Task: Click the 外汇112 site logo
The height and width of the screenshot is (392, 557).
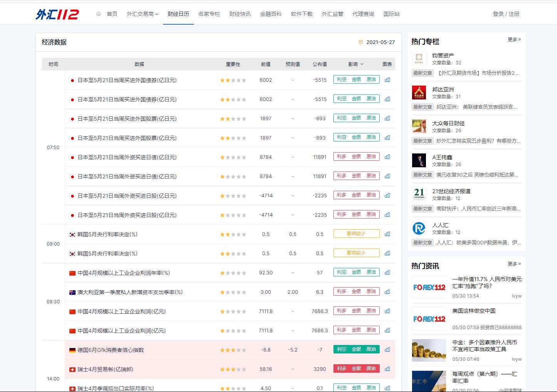Action: click(57, 14)
